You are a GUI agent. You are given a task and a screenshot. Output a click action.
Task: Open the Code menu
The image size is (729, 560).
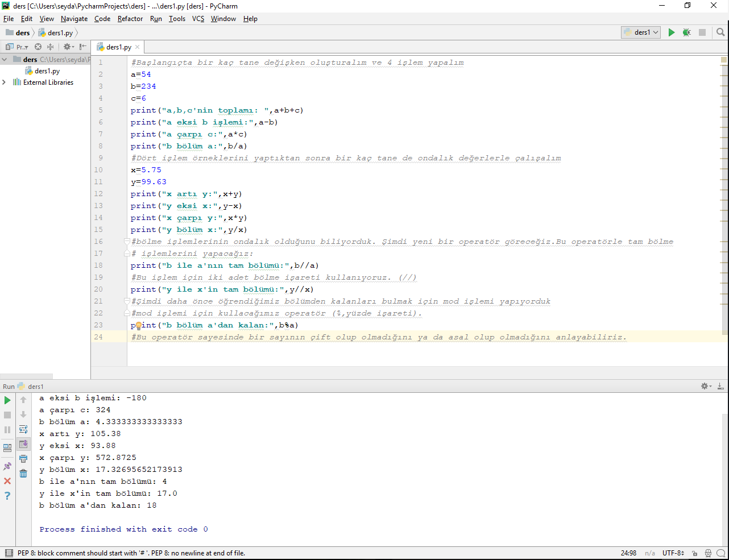[x=102, y=19]
